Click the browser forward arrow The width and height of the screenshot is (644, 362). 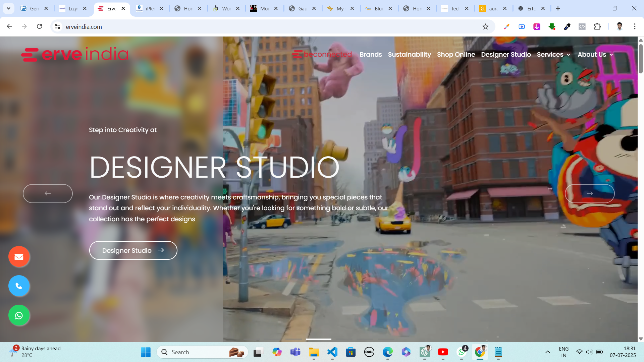tap(24, 26)
